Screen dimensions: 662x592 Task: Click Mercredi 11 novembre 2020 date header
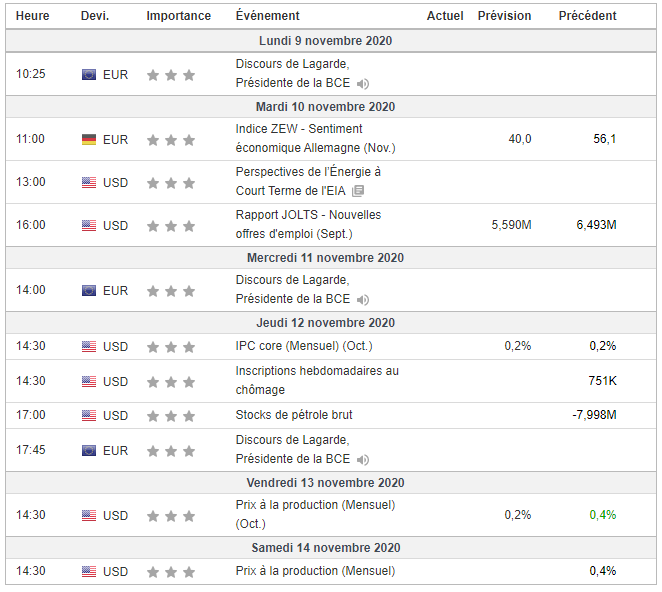click(326, 258)
